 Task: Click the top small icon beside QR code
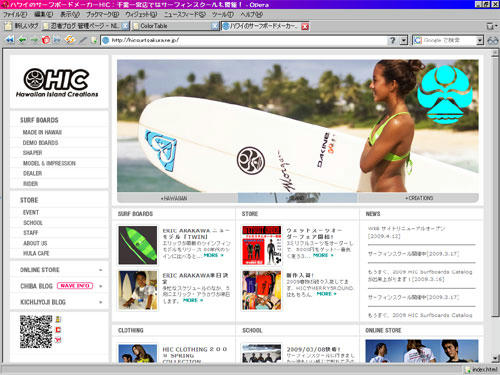(x=58, y=319)
